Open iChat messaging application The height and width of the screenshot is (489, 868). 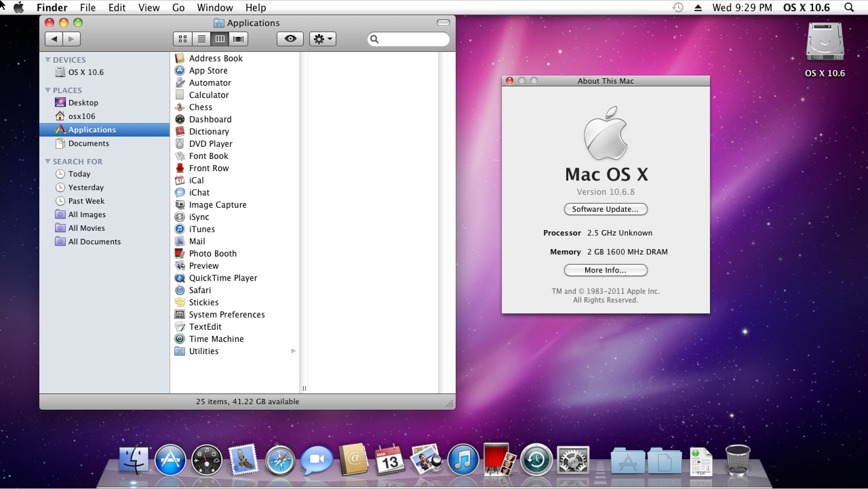point(199,192)
